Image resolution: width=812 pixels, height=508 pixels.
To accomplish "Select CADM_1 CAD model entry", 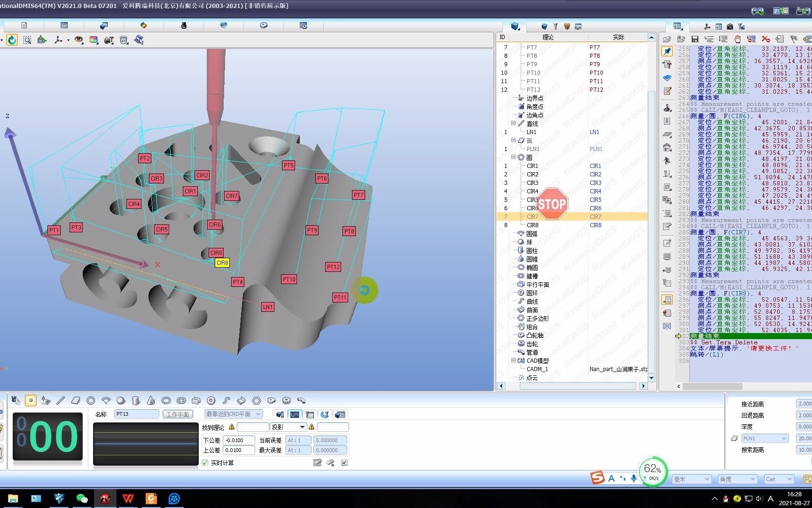I will [537, 369].
